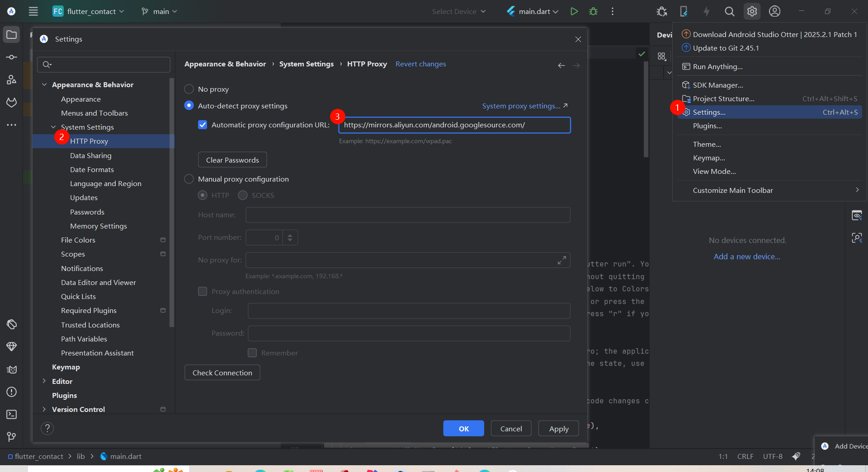Screen dimensions: 868x472
Task: Open the Terminal tool window
Action: click(x=11, y=414)
